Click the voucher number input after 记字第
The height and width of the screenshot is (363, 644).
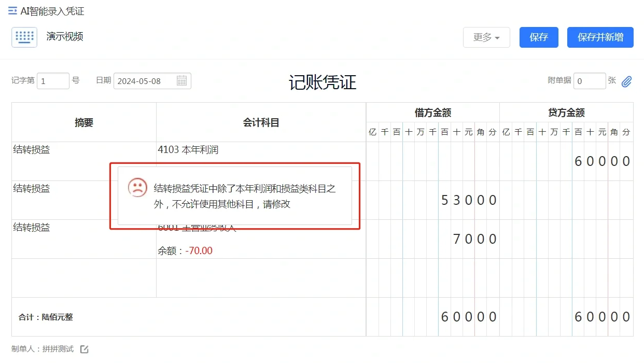tap(52, 81)
